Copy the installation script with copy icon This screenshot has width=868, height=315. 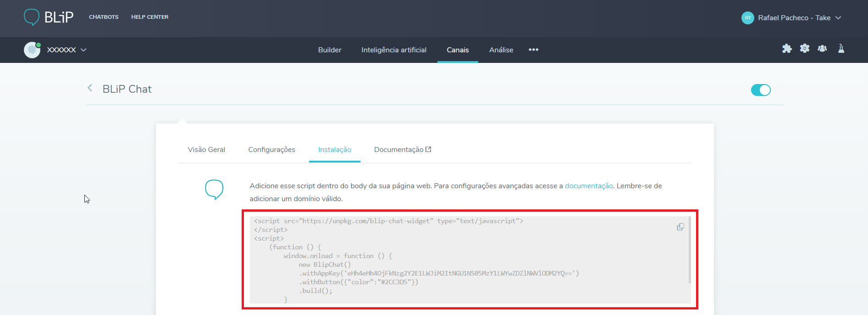[680, 227]
